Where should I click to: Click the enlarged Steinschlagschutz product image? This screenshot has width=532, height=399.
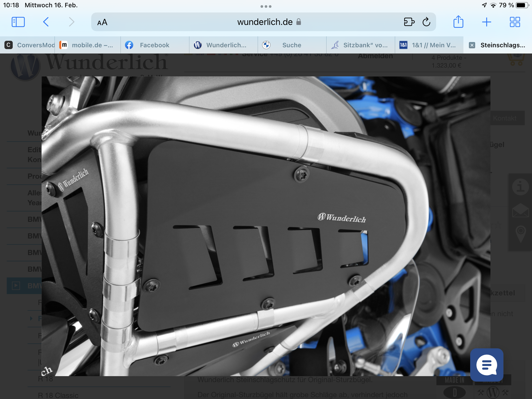pyautogui.click(x=266, y=226)
